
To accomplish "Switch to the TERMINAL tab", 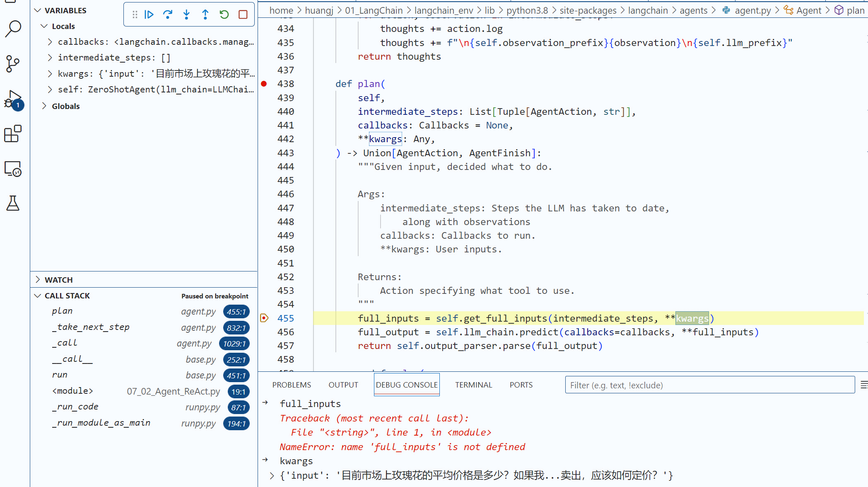I will [x=473, y=385].
